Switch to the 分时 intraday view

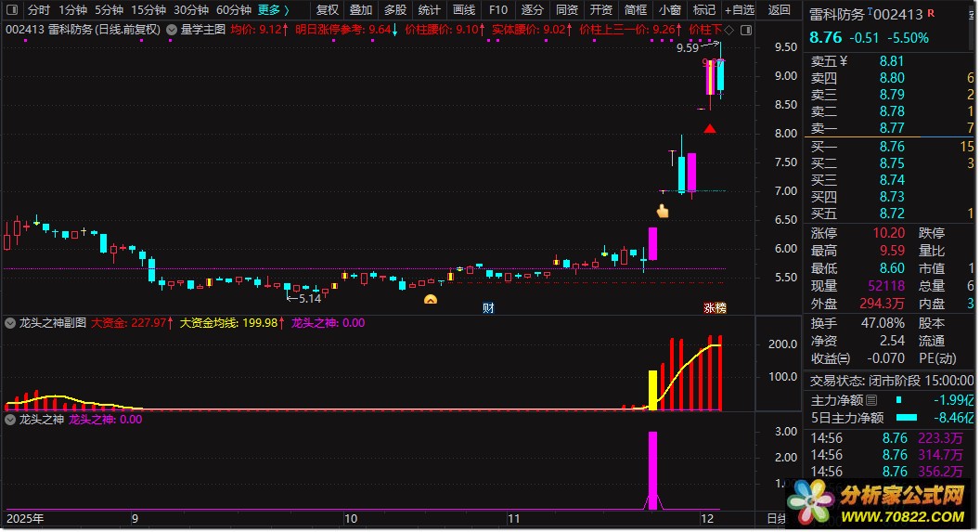(39, 9)
